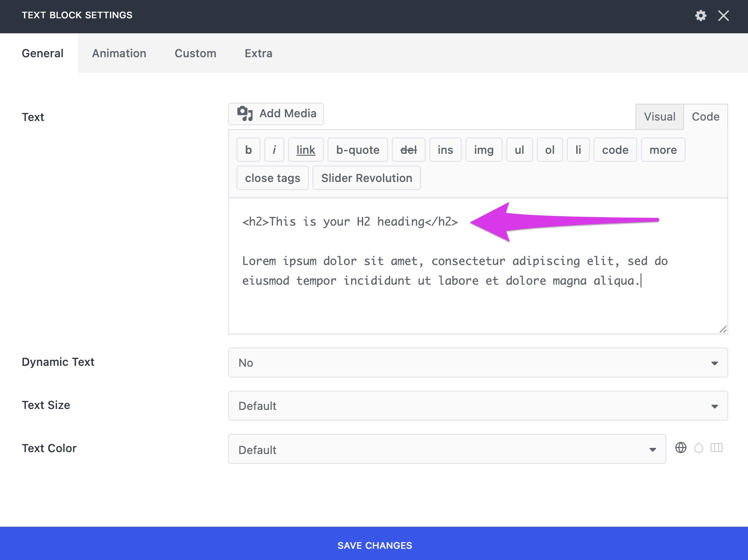
Task: Insert an ol ordered list tag
Action: point(550,150)
